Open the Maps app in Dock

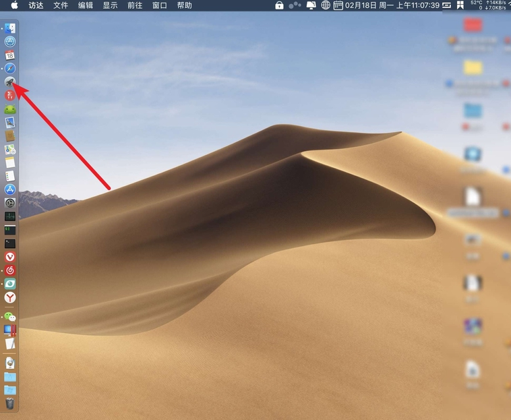(x=10, y=149)
